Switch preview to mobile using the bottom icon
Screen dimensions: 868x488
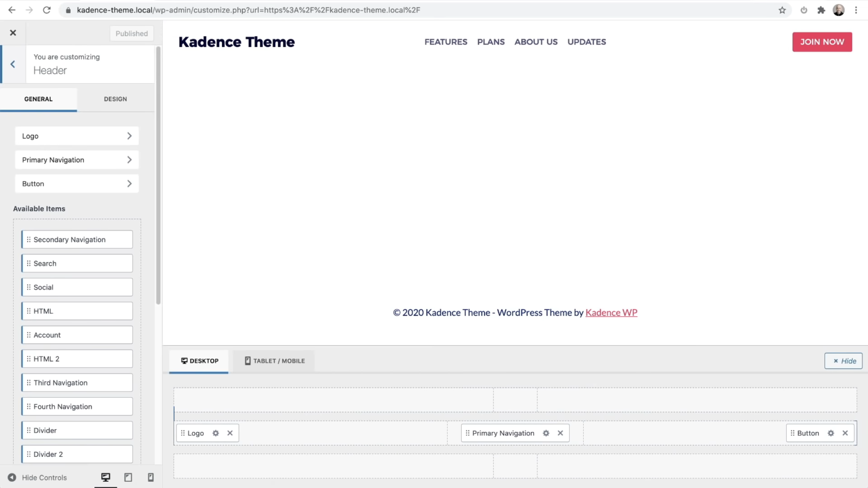(x=150, y=477)
